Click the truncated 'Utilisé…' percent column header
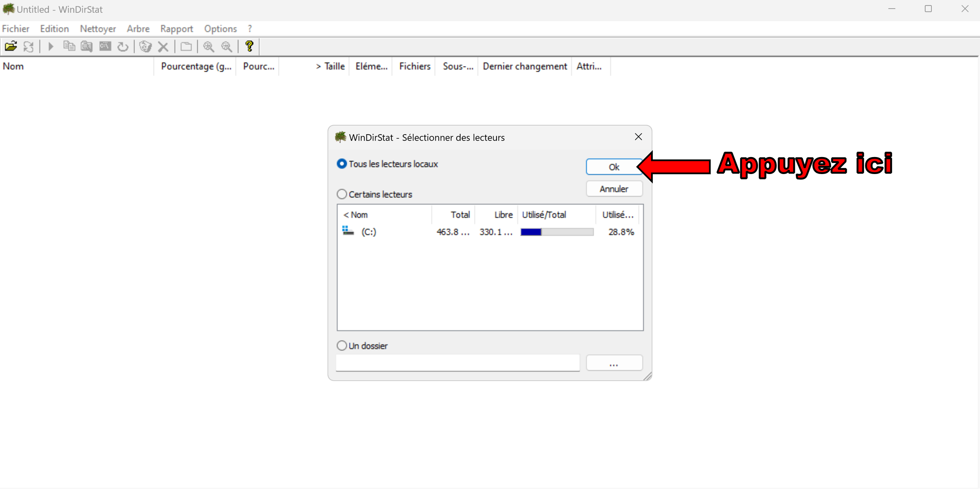 pyautogui.click(x=617, y=215)
